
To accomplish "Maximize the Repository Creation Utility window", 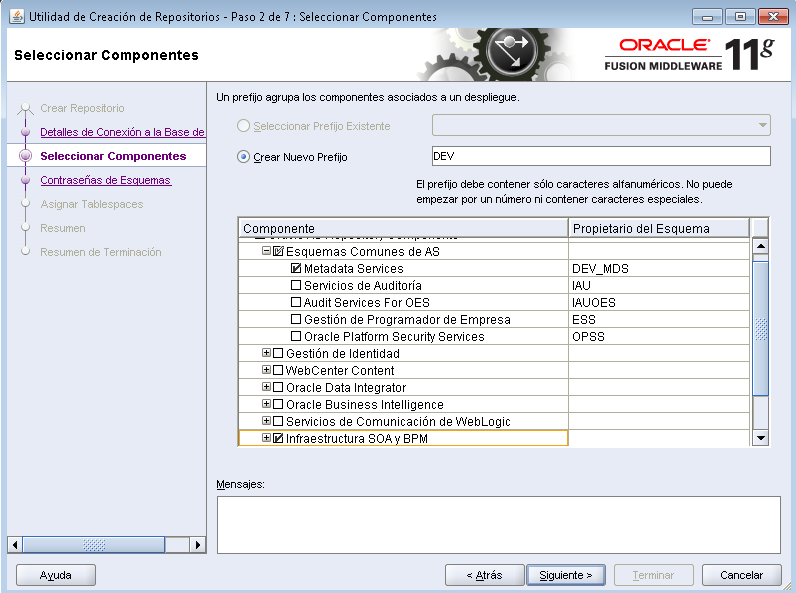I will (x=740, y=16).
